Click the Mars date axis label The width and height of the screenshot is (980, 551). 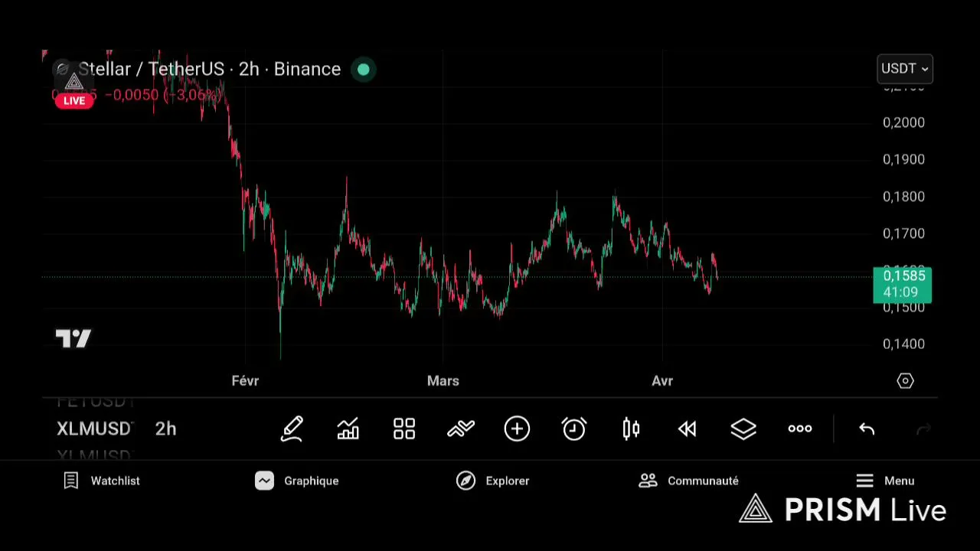point(443,381)
